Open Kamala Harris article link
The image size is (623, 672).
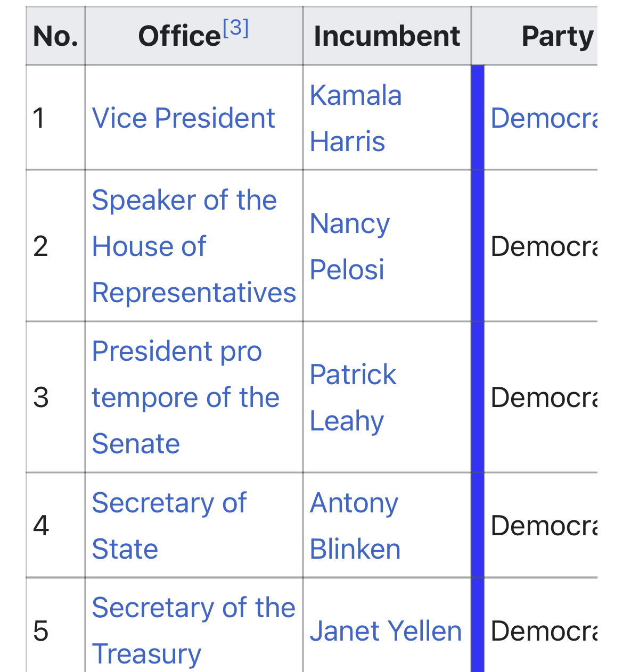tap(356, 118)
